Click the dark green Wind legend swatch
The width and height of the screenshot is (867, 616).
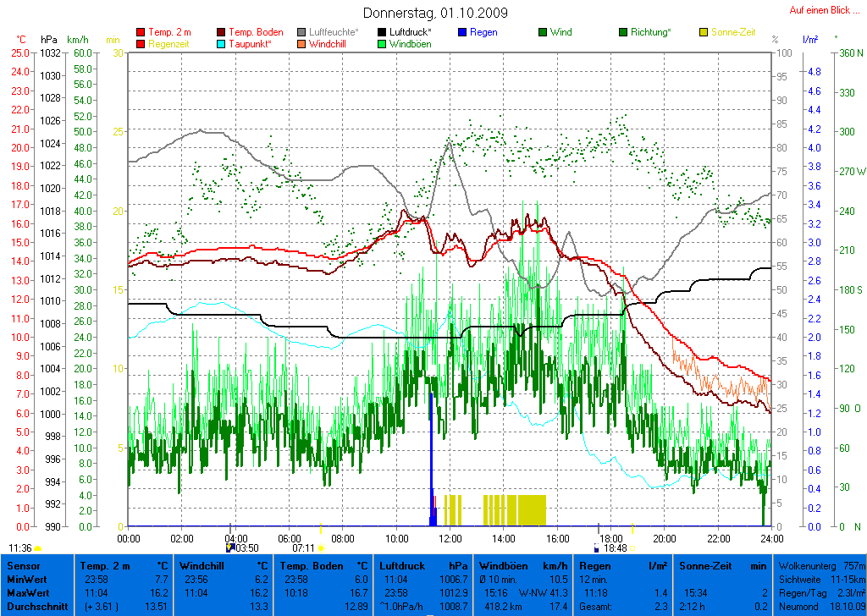pos(543,33)
